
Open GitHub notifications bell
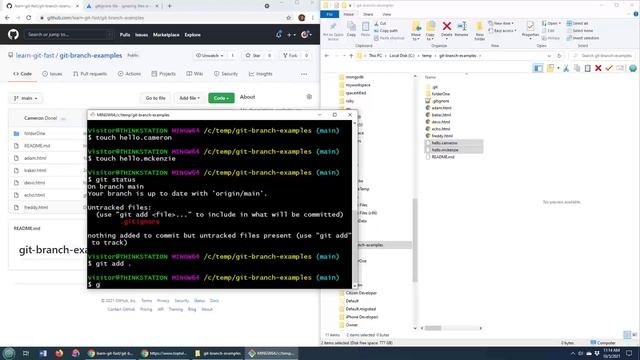[279, 35]
